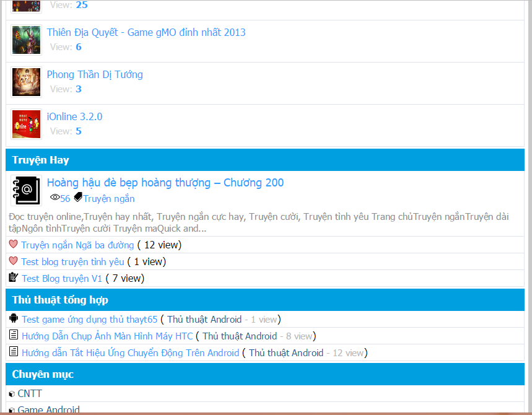Click the address book story icon
Screen dimensions: 532x415
[x=26, y=190]
